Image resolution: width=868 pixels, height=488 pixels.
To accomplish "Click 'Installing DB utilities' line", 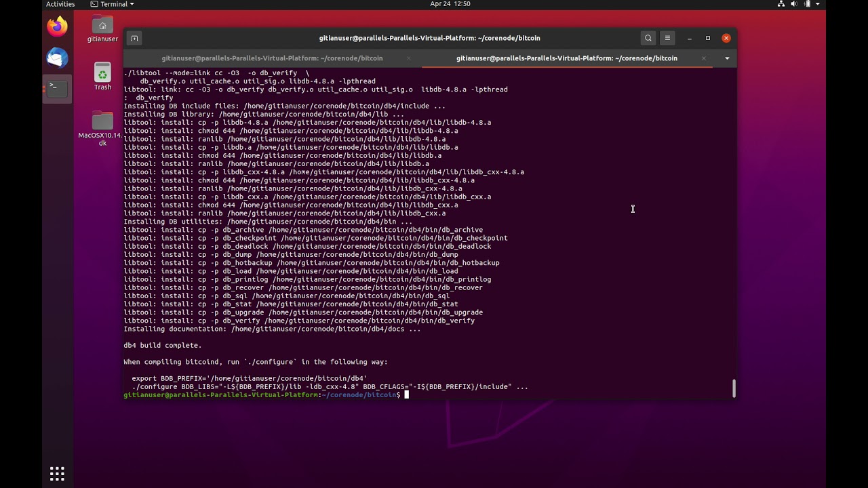I will pyautogui.click(x=268, y=222).
